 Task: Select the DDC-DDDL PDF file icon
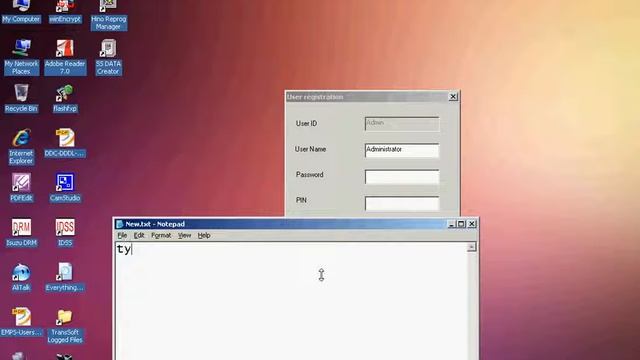pyautogui.click(x=65, y=143)
